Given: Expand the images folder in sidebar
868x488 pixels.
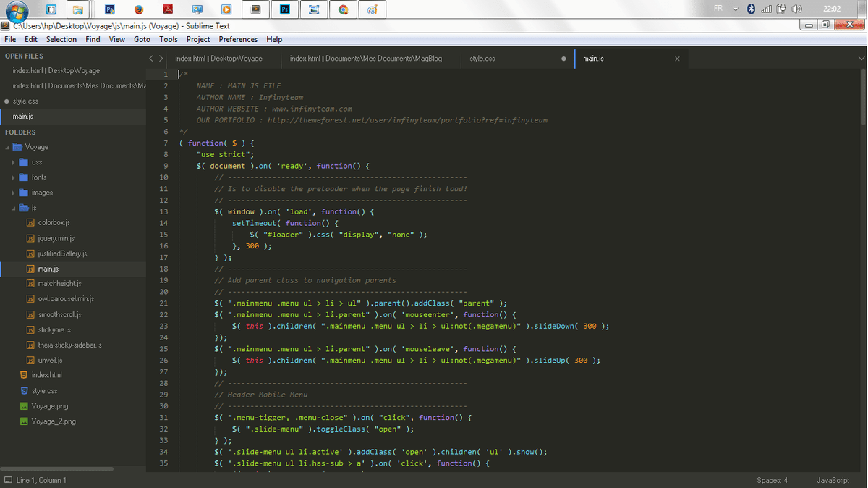Looking at the screenshot, I should click(13, 193).
